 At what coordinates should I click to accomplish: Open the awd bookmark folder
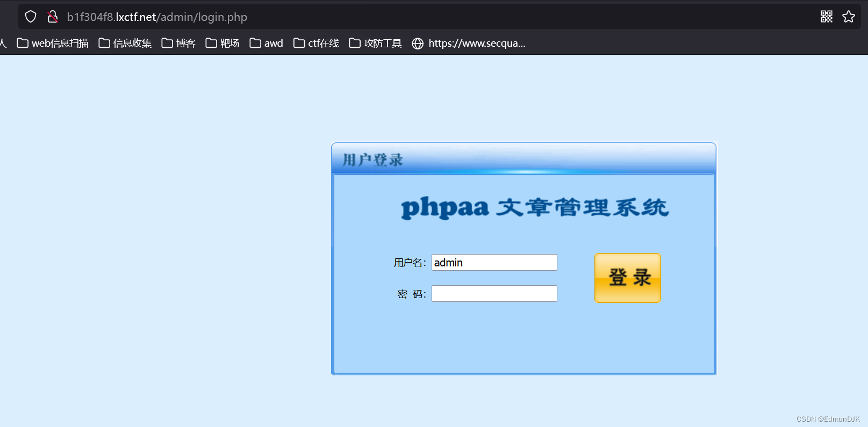tap(266, 43)
